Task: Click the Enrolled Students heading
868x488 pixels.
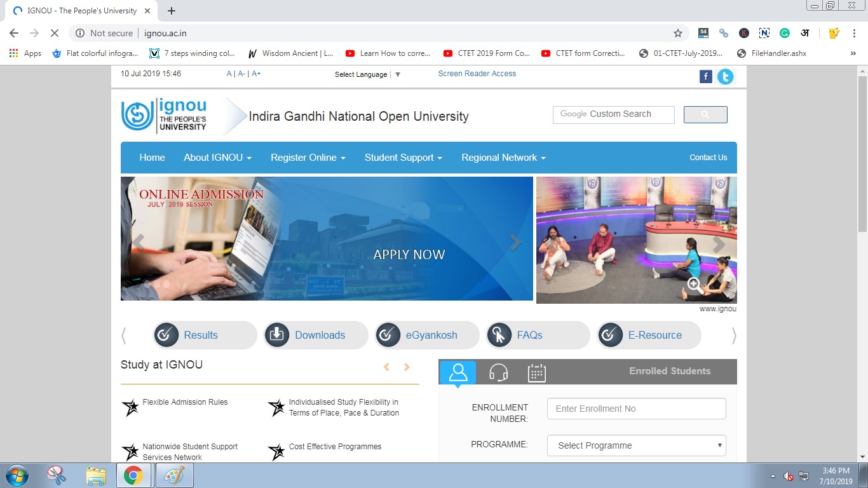Action: pyautogui.click(x=670, y=371)
